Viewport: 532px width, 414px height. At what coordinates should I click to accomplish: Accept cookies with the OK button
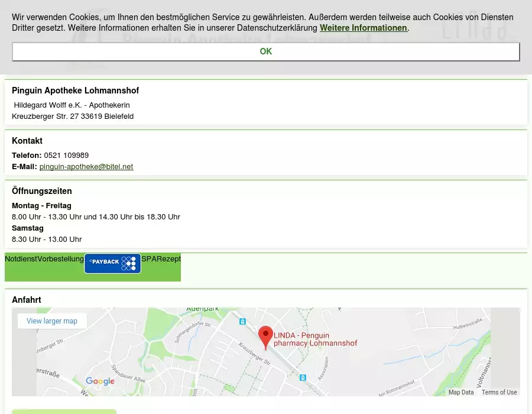pyautogui.click(x=265, y=51)
